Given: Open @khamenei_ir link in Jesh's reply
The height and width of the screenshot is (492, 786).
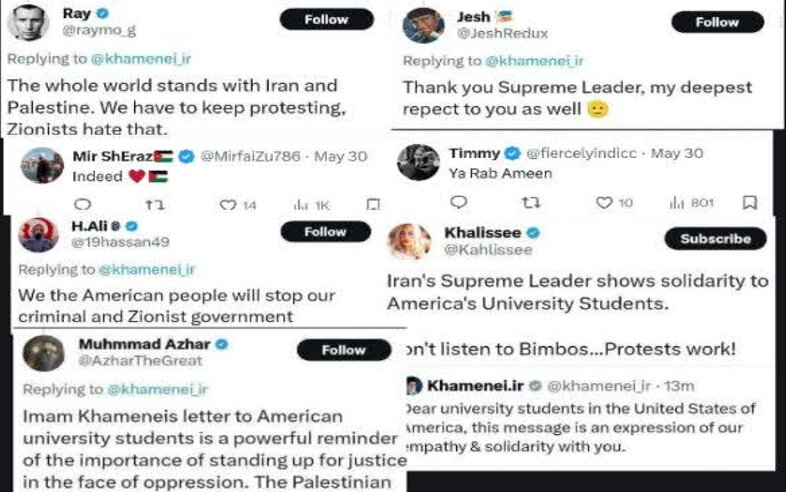Looking at the screenshot, I should (x=534, y=61).
